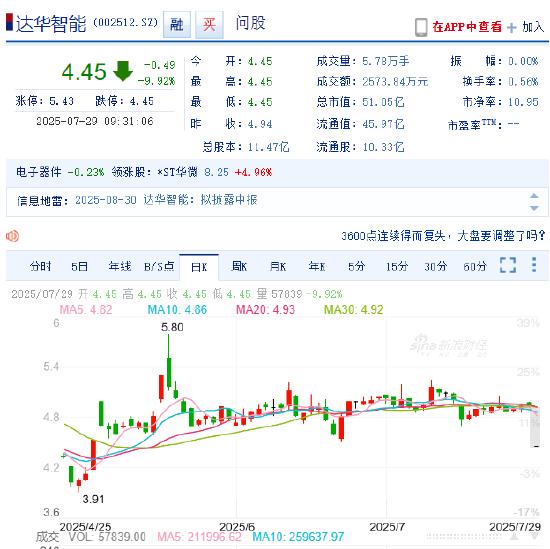550x549 pixels.
Task: Click the 5.80 high price marker
Action: [172, 327]
